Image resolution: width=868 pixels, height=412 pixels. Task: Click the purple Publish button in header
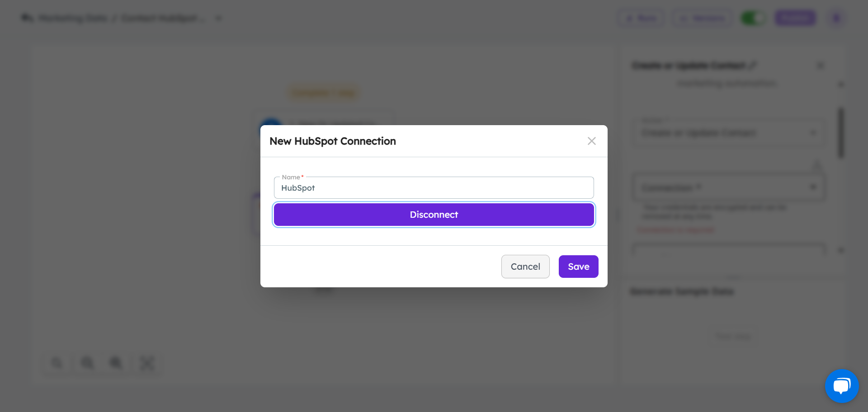coord(795,18)
